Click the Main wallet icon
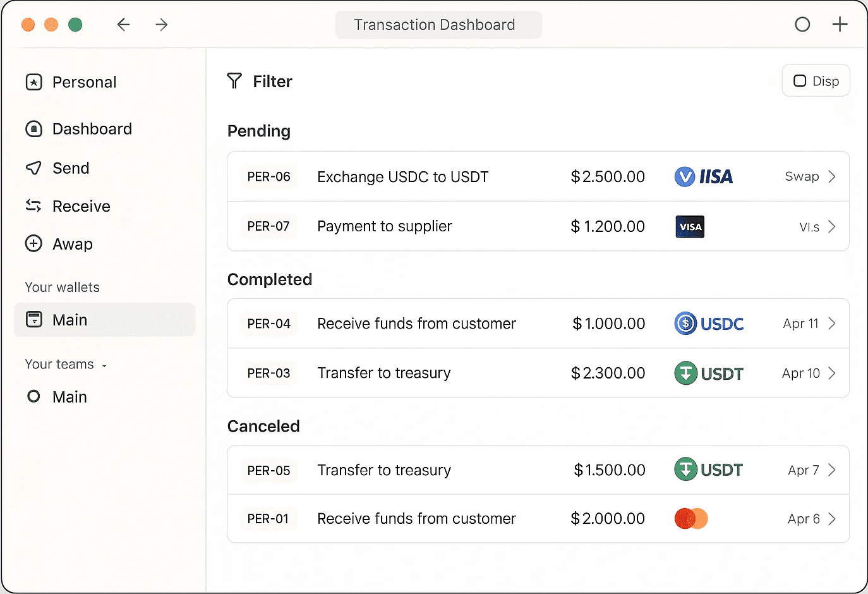 (x=33, y=320)
